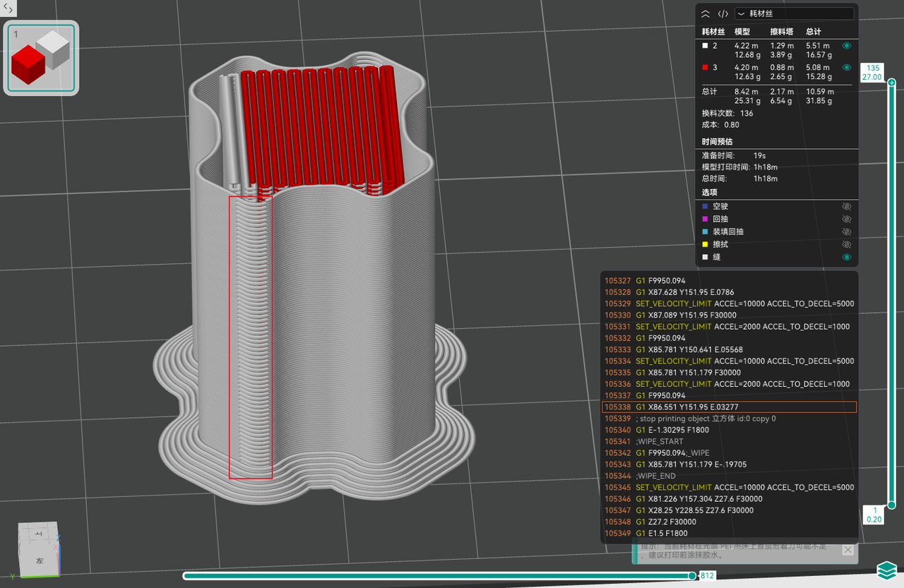The width and height of the screenshot is (904, 588).
Task: Click the white filament 2 color swatch
Action: tap(705, 46)
